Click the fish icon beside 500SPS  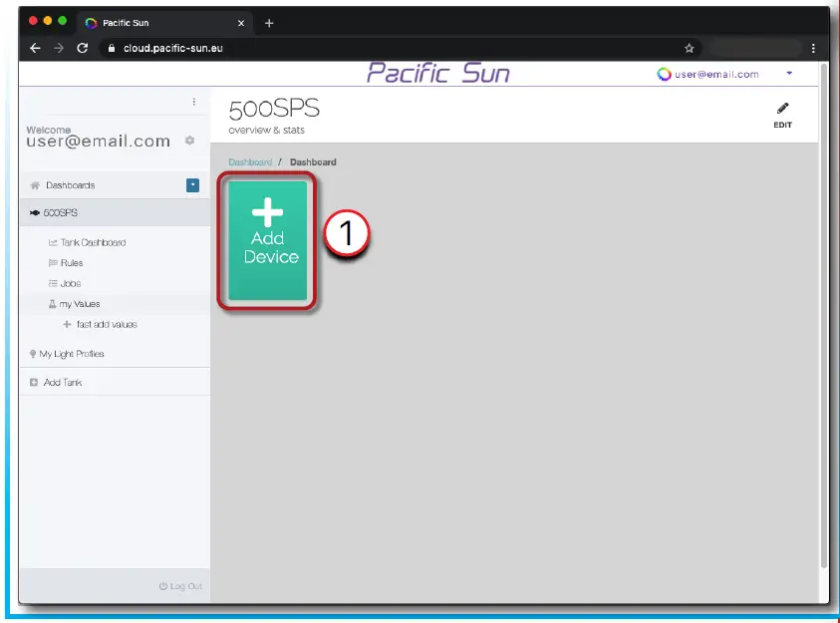pos(35,212)
